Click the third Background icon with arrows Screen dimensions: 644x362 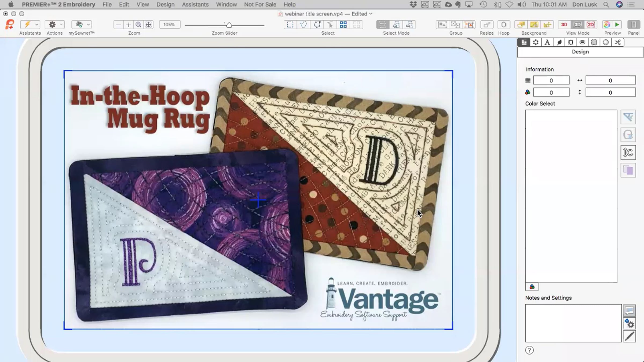tap(547, 25)
